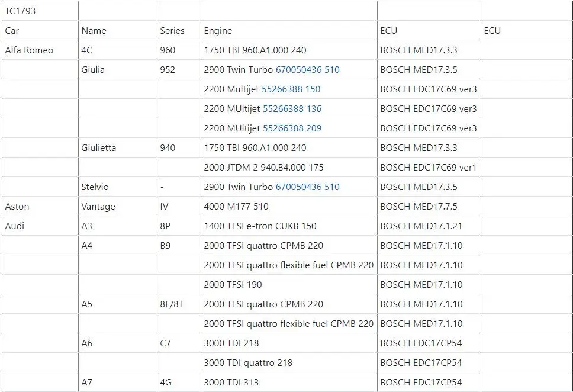Select the 4000 M177 510 engine cell
The width and height of the screenshot is (573, 392).
pyautogui.click(x=289, y=206)
